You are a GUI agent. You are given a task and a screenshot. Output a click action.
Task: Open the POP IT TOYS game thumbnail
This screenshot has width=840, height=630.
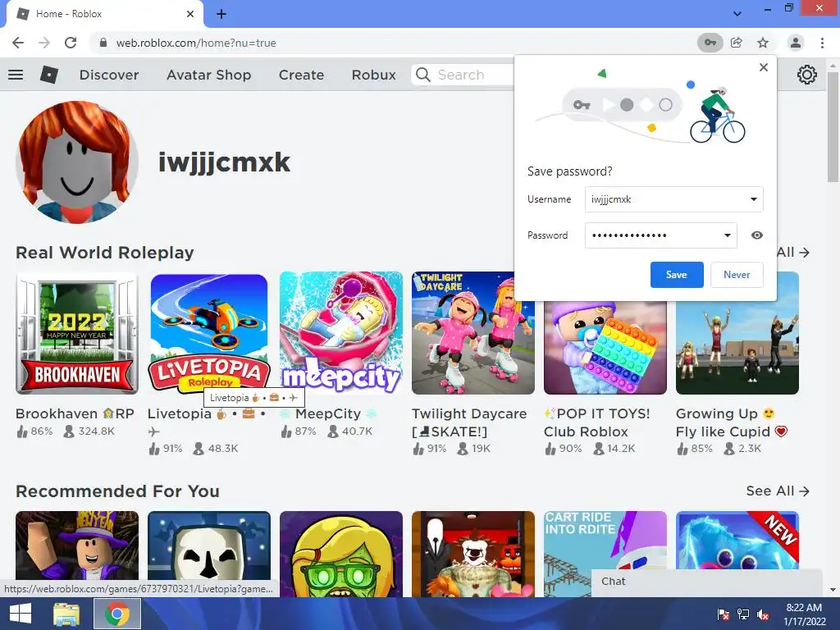[x=605, y=348]
